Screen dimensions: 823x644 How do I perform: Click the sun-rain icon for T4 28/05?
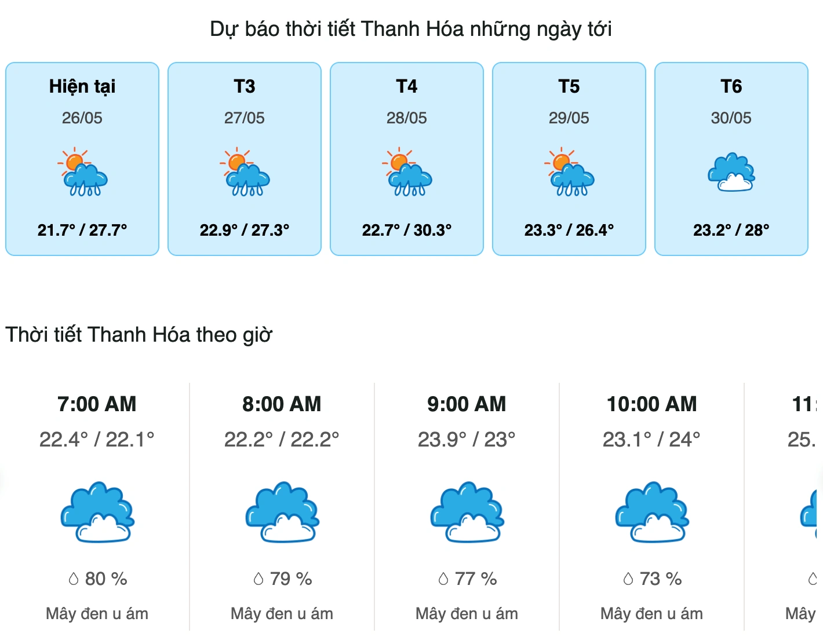click(x=407, y=173)
